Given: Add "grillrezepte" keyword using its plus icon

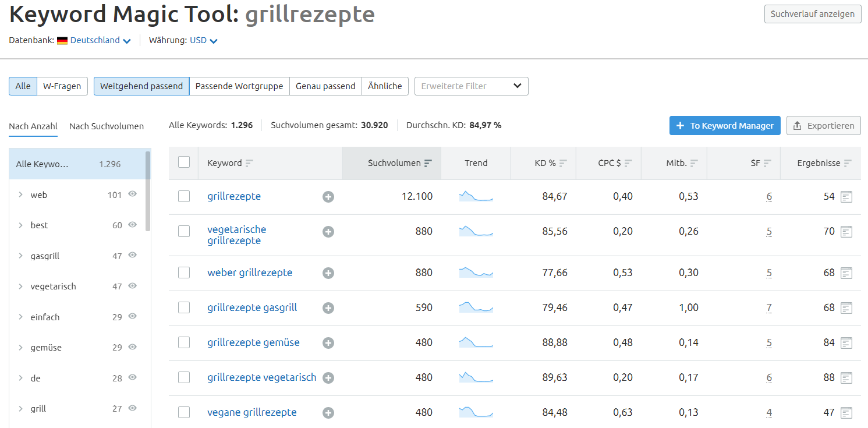Looking at the screenshot, I should pyautogui.click(x=328, y=197).
